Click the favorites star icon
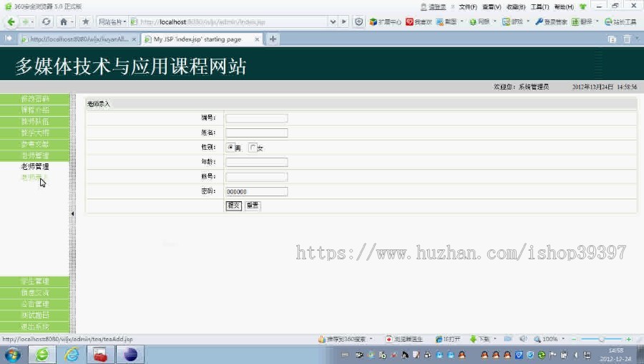This screenshot has width=644, height=364. tap(85, 21)
